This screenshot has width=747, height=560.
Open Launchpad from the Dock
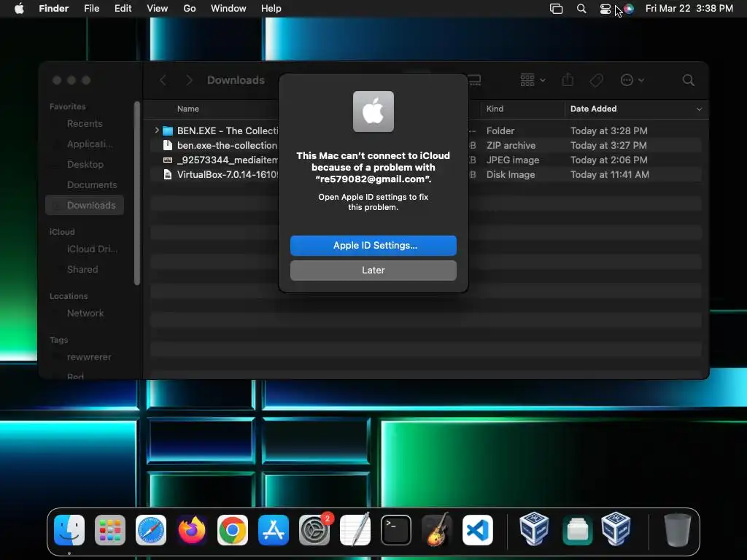[x=110, y=530]
